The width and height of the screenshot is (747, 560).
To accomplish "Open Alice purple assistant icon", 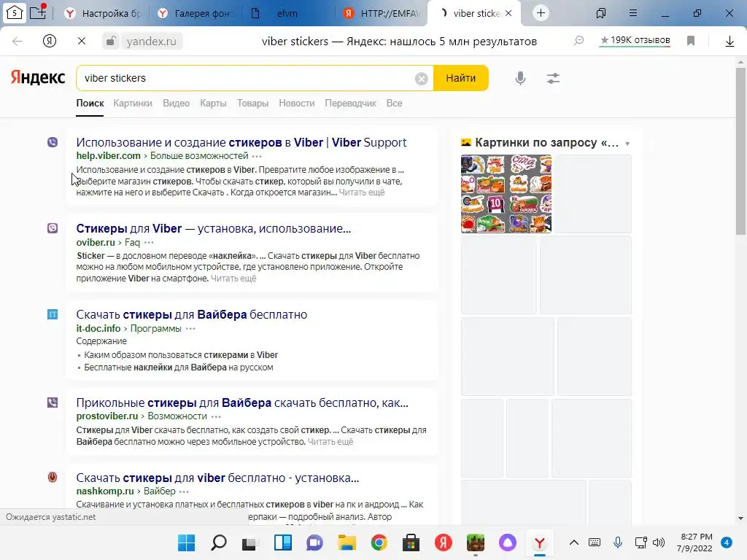I will click(508, 542).
